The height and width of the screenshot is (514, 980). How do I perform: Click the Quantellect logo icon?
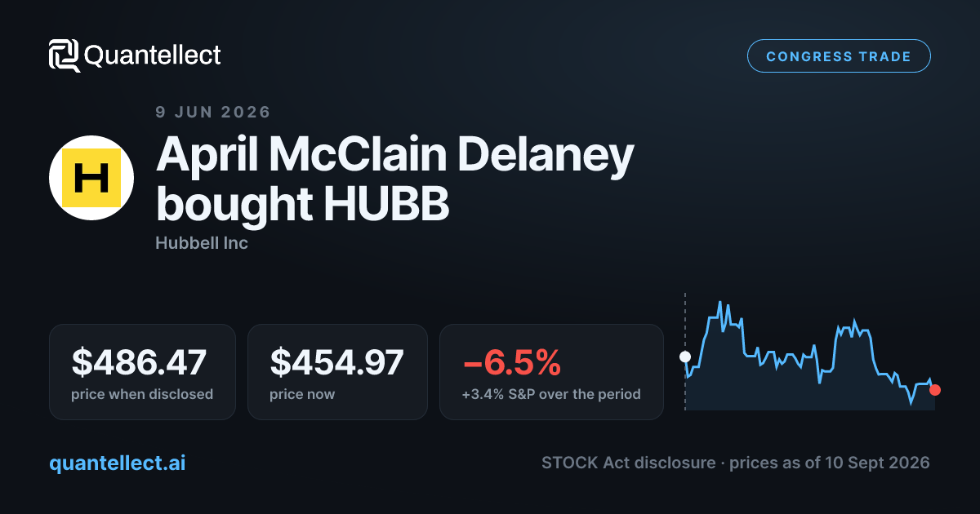(65, 55)
